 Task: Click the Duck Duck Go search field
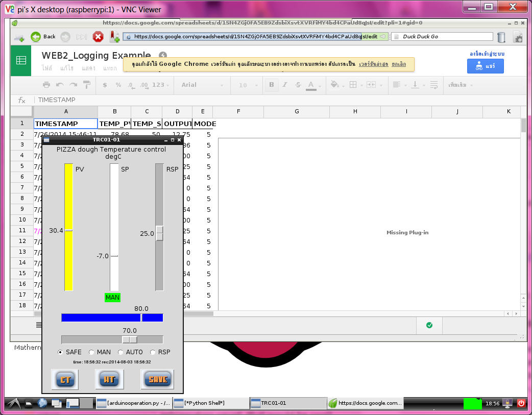441,37
